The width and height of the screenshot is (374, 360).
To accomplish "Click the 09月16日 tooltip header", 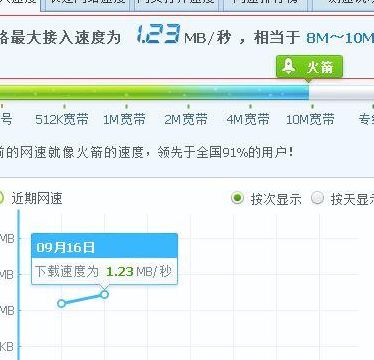I will click(x=104, y=246).
